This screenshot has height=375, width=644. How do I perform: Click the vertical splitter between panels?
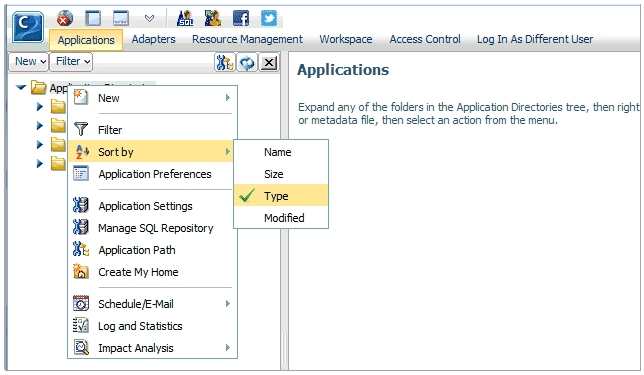284,210
